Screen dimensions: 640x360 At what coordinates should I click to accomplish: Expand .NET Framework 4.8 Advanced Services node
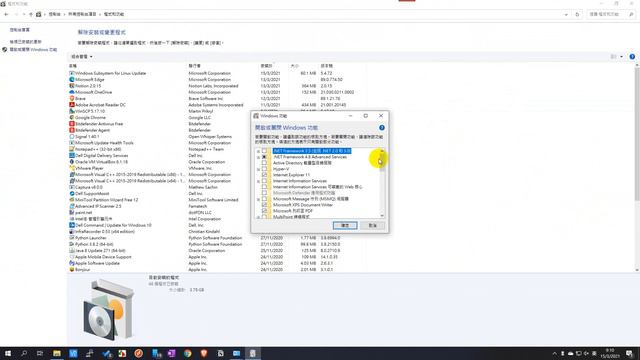click(258, 157)
